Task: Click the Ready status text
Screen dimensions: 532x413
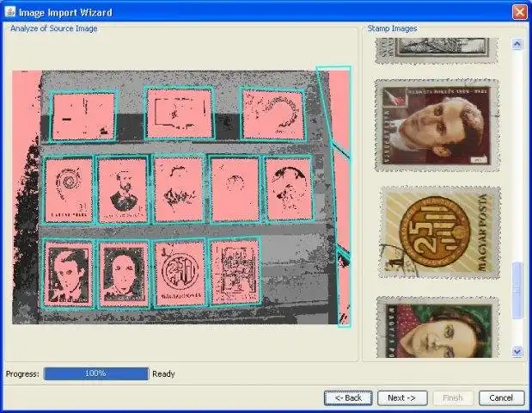Action: [x=163, y=373]
